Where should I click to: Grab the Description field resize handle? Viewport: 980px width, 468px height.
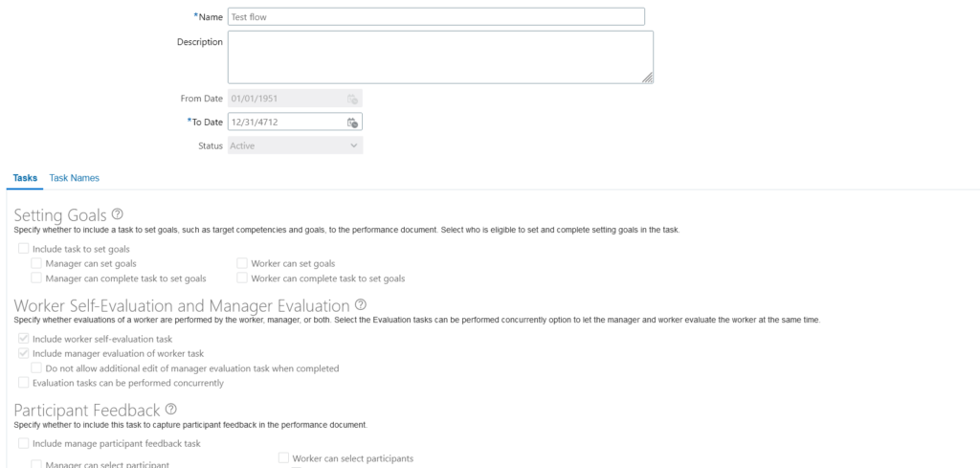648,78
